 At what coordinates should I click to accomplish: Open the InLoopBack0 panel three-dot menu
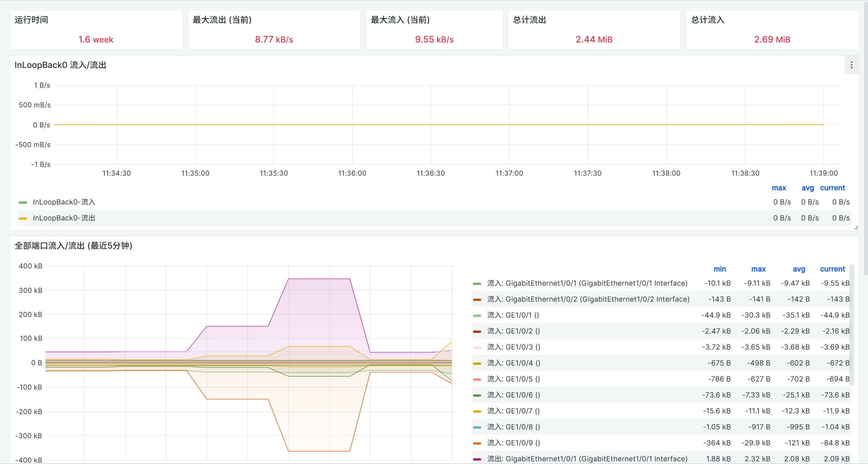pos(851,65)
